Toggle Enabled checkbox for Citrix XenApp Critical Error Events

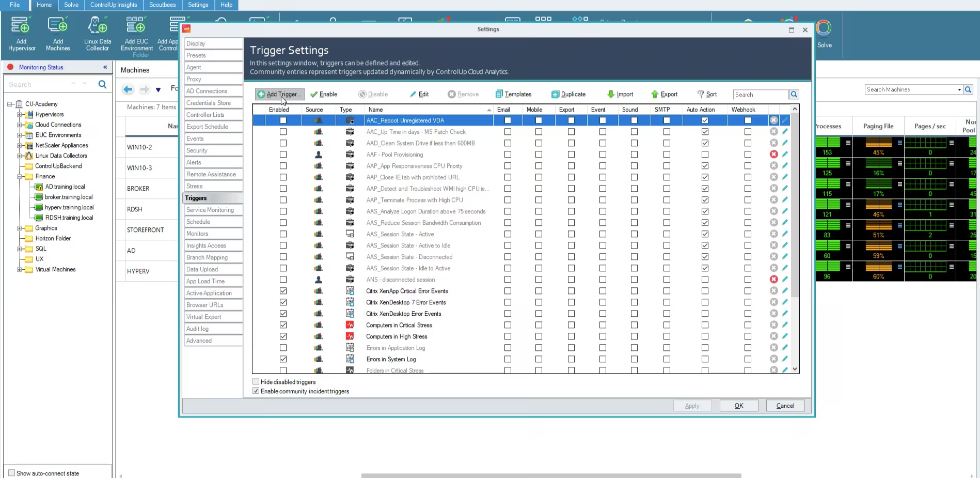[x=283, y=291]
